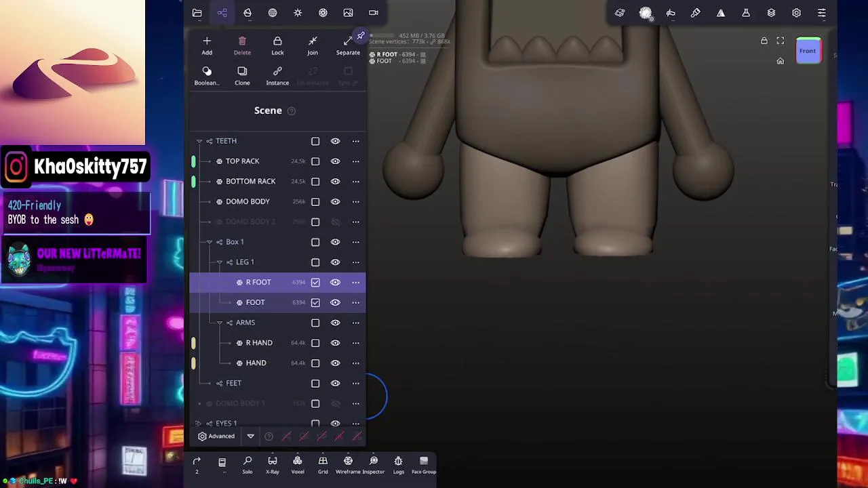The height and width of the screenshot is (488, 868).
Task: Collapse the LEG 1 group
Action: (x=220, y=262)
